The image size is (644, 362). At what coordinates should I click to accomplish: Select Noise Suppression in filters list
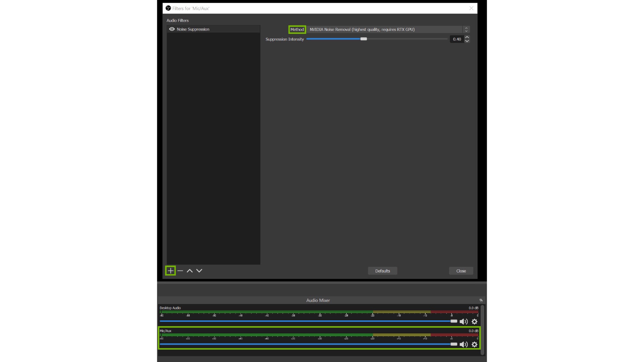tap(193, 29)
